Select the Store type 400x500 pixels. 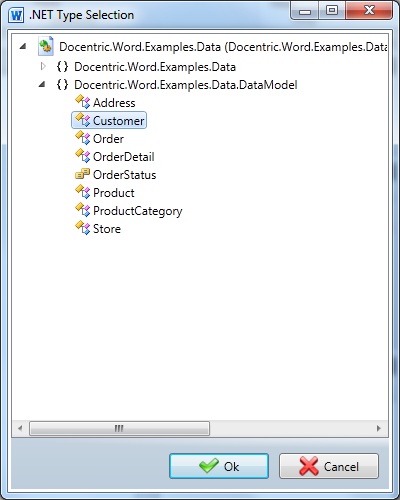[107, 229]
